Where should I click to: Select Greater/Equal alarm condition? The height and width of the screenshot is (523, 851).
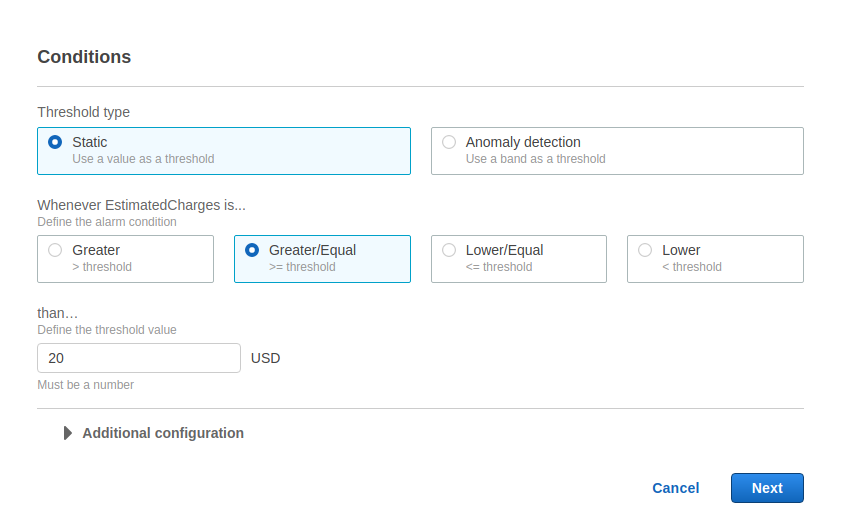[x=252, y=250]
